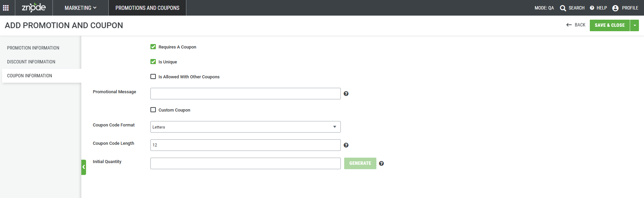The image size is (644, 198).
Task: Expand Save & Close split-button arrow
Action: point(635,25)
